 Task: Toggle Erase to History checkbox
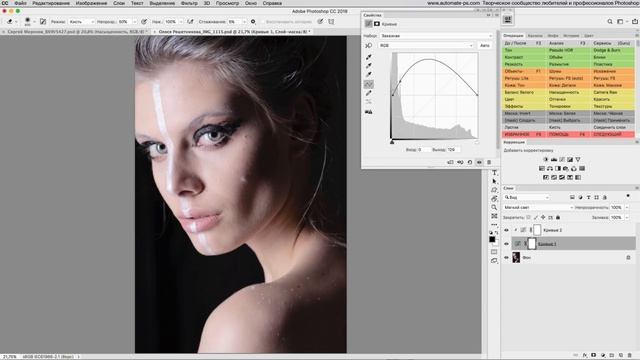(263, 22)
